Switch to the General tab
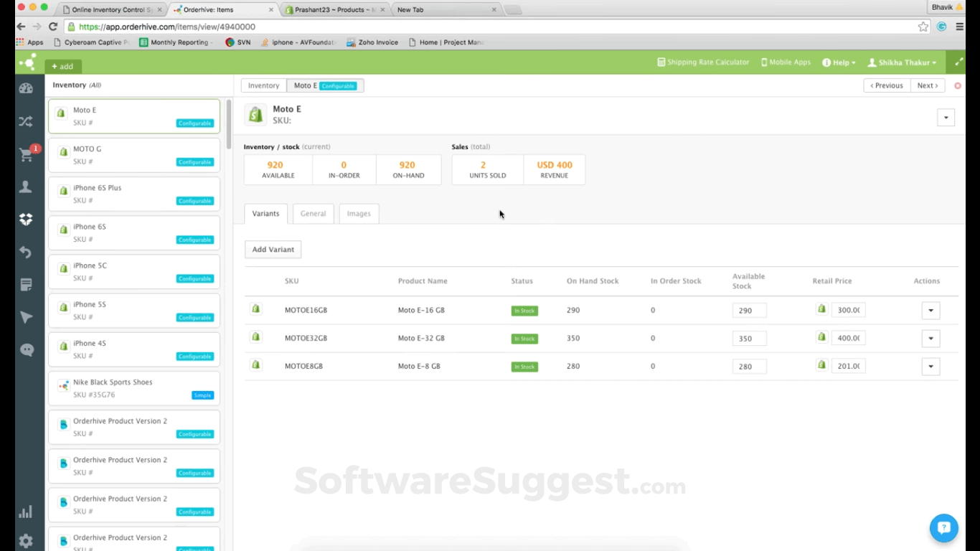 pos(313,214)
